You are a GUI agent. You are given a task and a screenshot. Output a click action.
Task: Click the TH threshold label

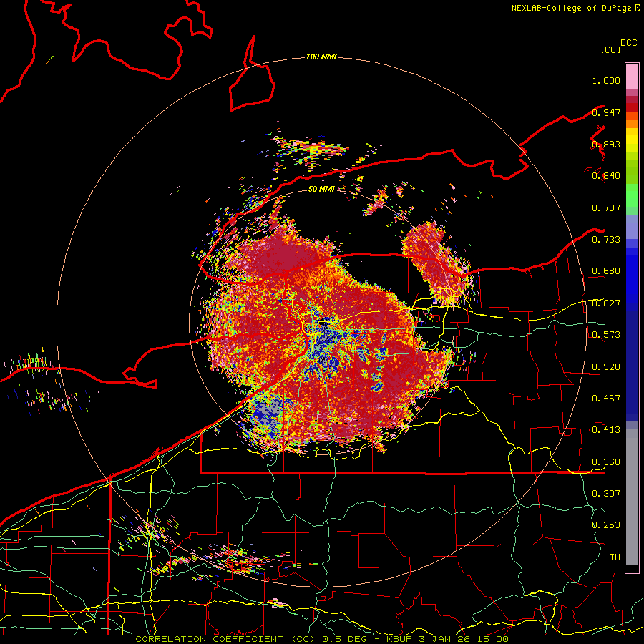[615, 557]
